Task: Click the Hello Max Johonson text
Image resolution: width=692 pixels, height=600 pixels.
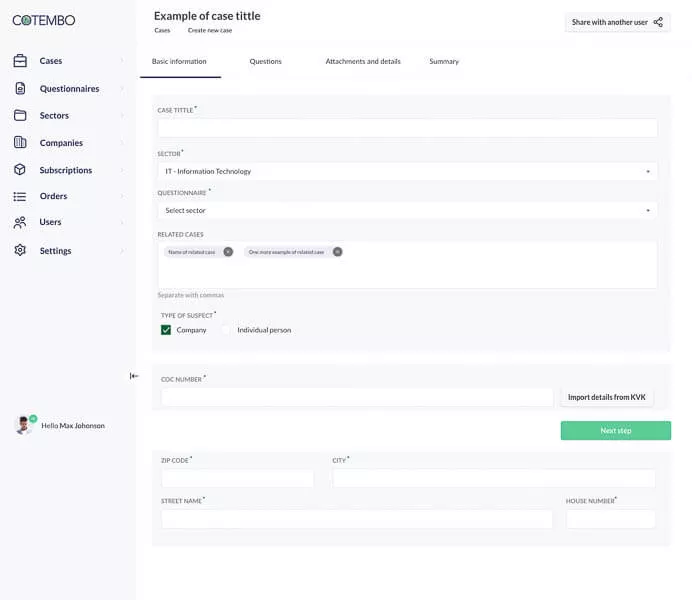Action: coord(73,426)
